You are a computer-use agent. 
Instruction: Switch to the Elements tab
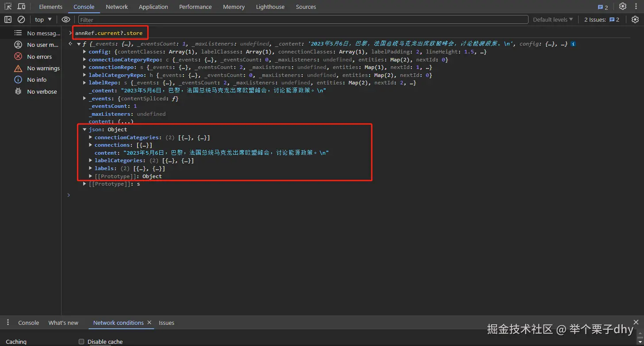click(x=51, y=7)
